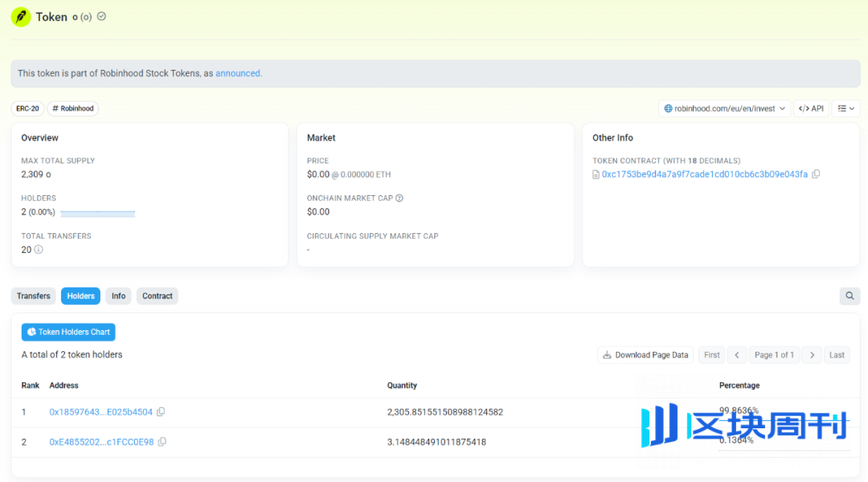Image resolution: width=868 pixels, height=482 pixels.
Task: Open the API button
Action: pos(811,108)
